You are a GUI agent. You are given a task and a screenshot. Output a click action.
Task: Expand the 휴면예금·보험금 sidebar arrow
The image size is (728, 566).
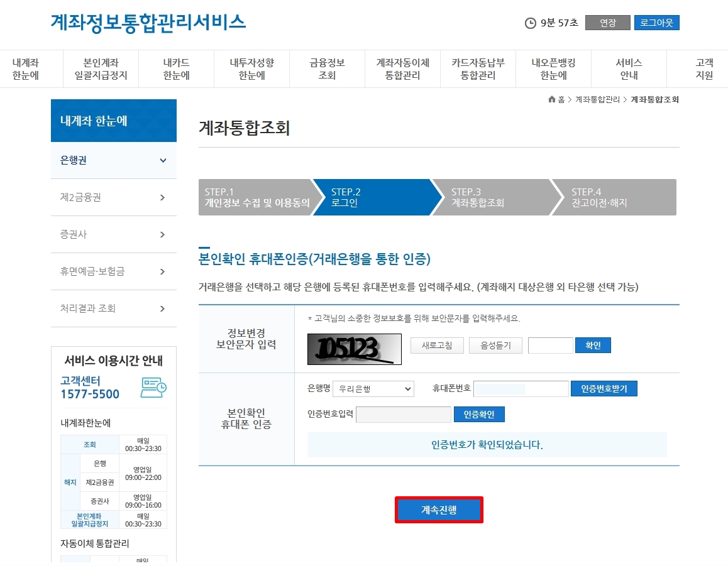click(x=162, y=272)
